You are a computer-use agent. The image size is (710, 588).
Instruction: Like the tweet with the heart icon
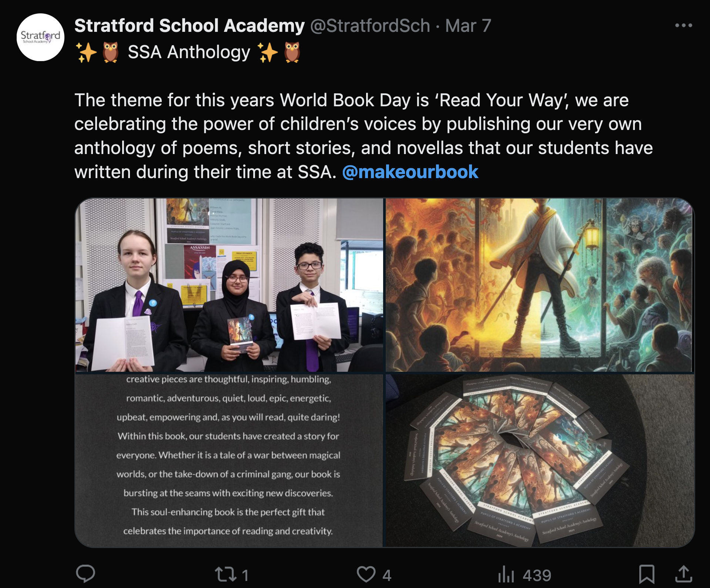[x=366, y=574]
